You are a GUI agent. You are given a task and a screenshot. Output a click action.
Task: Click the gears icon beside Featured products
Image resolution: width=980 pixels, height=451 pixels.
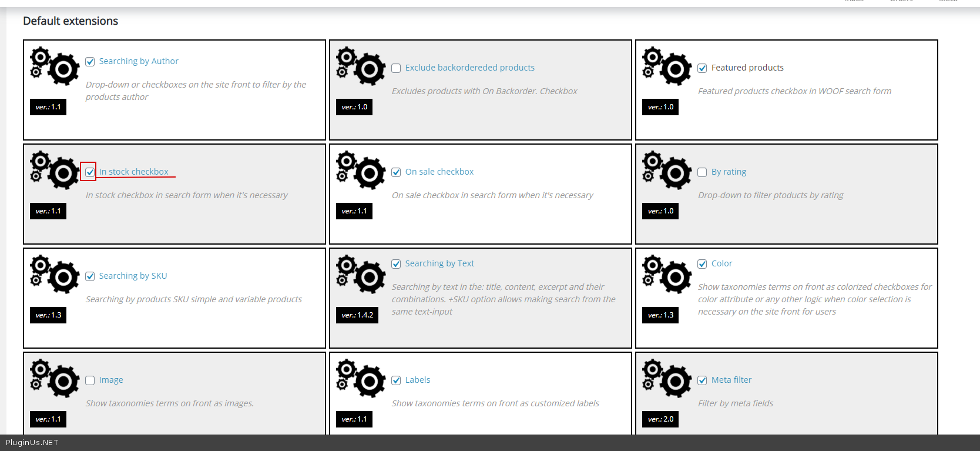click(667, 66)
